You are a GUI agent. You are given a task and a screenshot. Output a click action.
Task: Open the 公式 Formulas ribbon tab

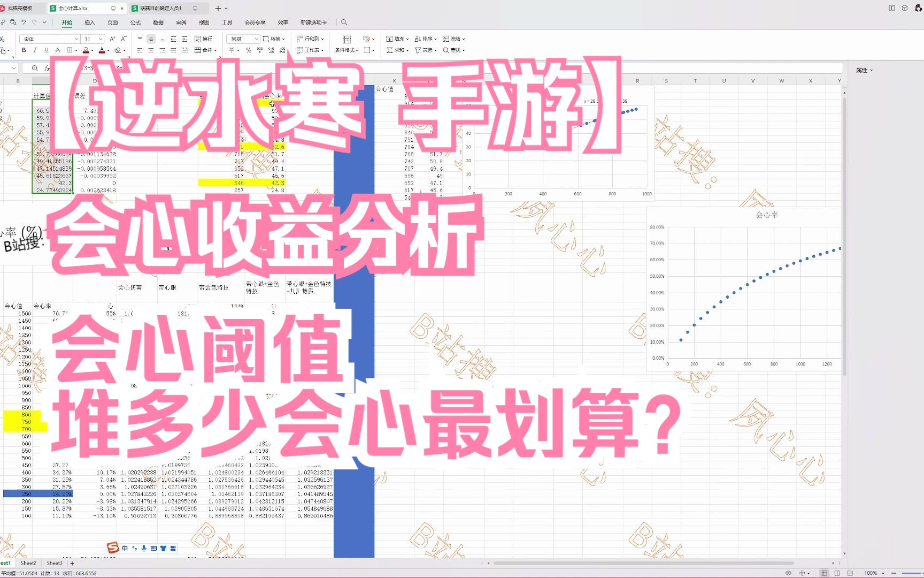[136, 22]
